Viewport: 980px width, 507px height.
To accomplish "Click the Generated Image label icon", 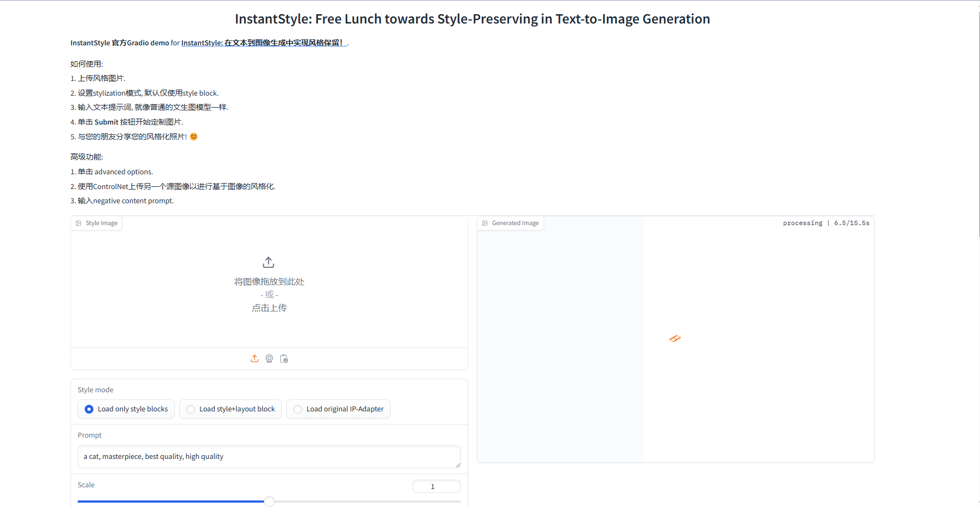I will [485, 223].
